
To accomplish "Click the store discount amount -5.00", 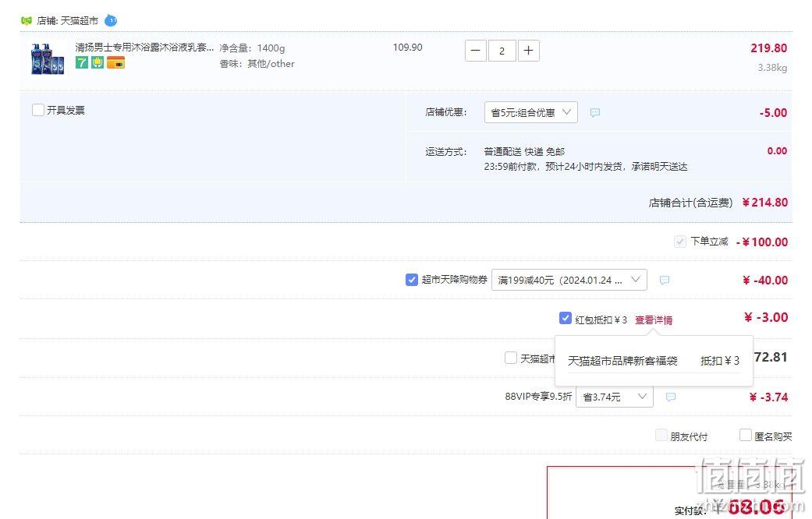I will click(x=773, y=113).
